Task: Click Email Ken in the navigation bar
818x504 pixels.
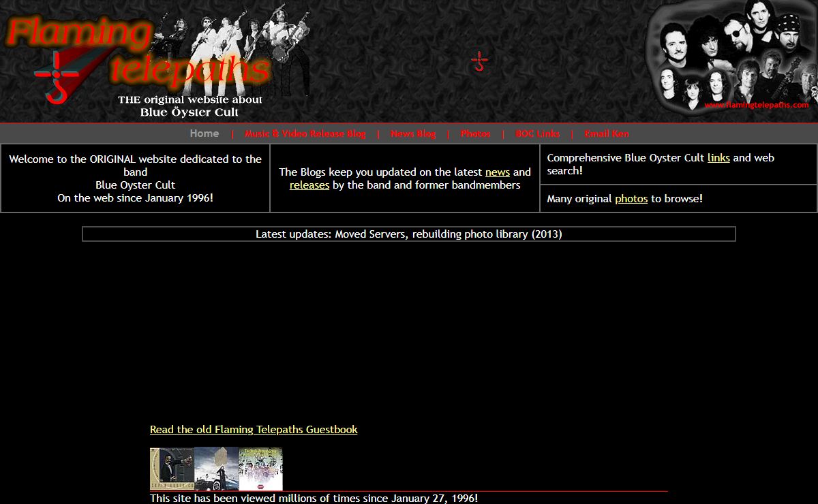Action: (x=607, y=133)
